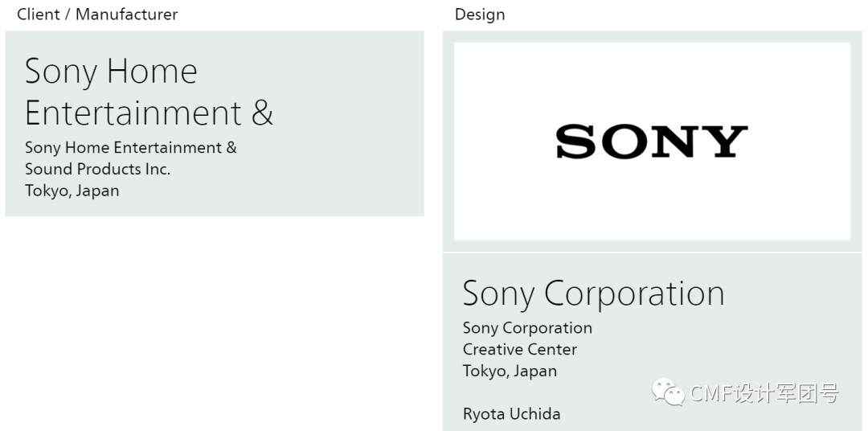The image size is (868, 431).
Task: Click the large ampersand after Entertainment
Action: tap(262, 113)
